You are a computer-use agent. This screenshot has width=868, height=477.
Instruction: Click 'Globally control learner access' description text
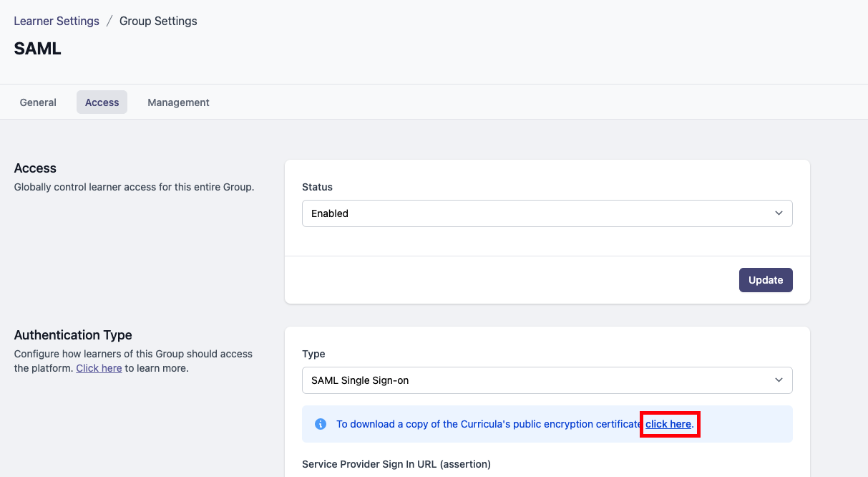(135, 188)
